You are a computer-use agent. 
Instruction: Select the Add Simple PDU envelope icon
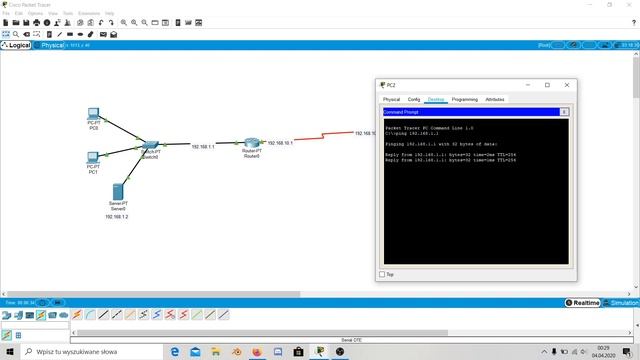point(103,34)
